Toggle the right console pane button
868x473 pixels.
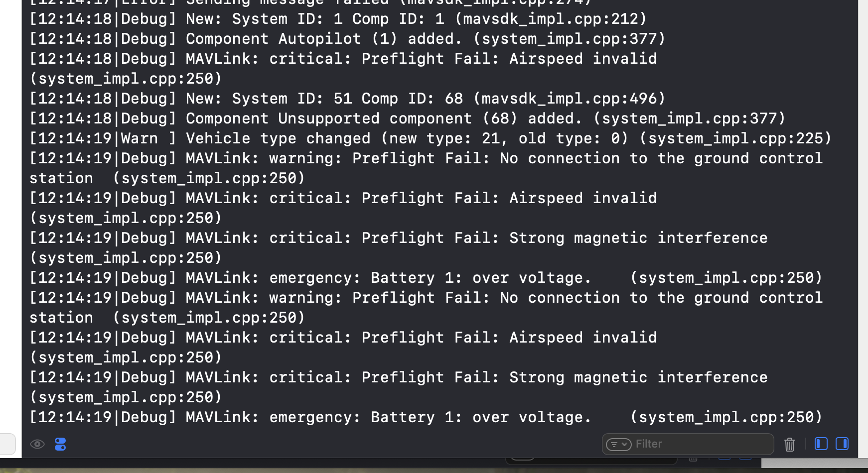[x=842, y=444]
